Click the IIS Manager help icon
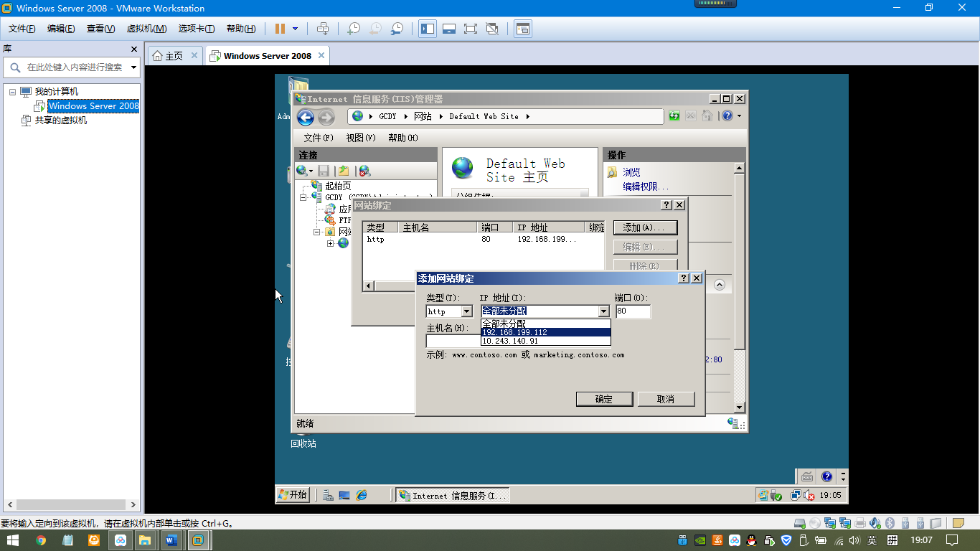Image resolution: width=980 pixels, height=551 pixels. [727, 116]
